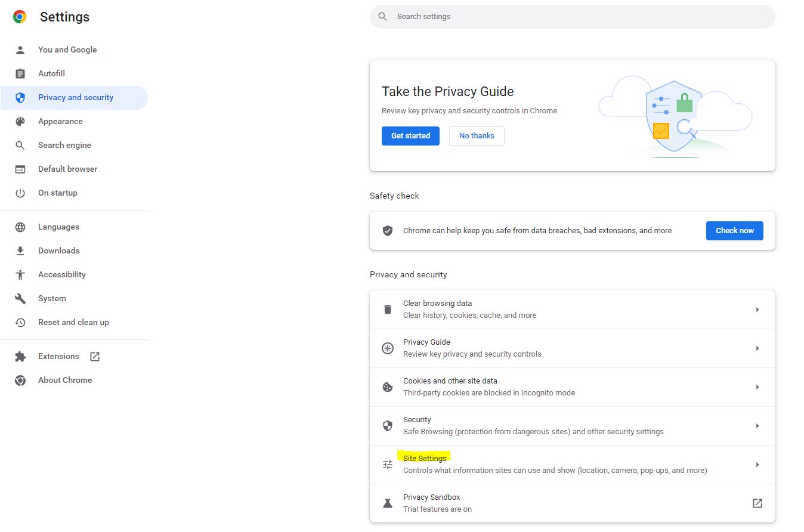Click the Privacy and security shield icon

tap(20, 97)
